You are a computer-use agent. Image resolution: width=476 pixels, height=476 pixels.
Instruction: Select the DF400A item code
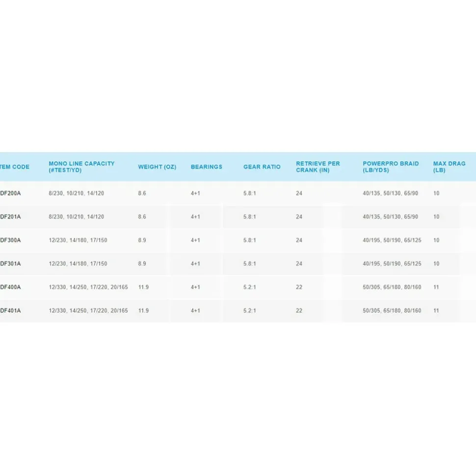(x=10, y=287)
